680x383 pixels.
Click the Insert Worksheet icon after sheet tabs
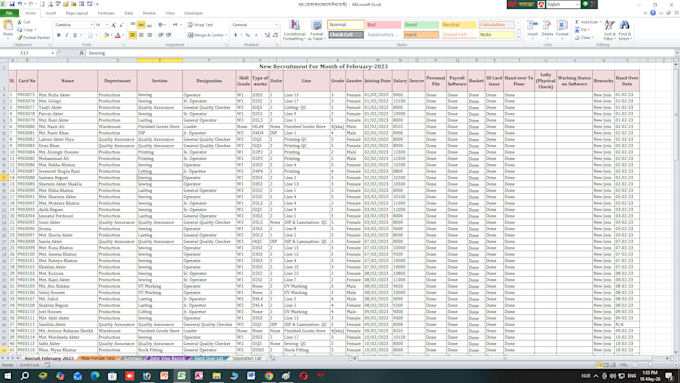tap(272, 358)
